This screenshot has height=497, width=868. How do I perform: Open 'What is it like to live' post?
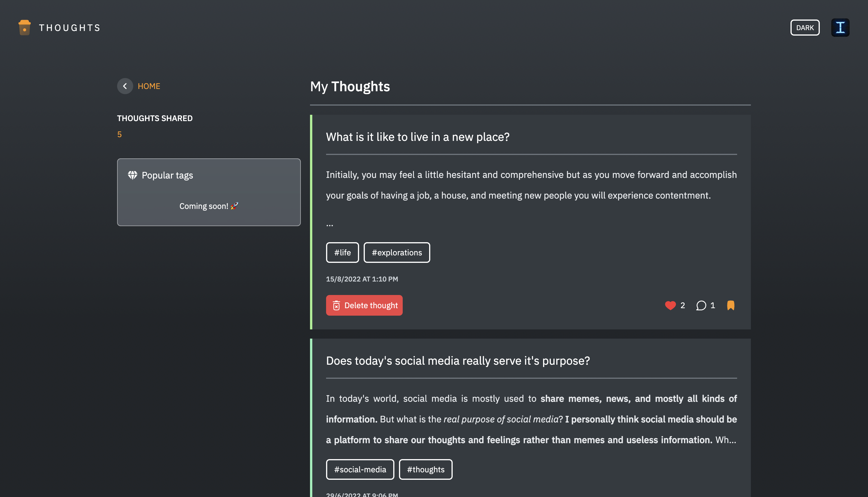click(x=418, y=137)
